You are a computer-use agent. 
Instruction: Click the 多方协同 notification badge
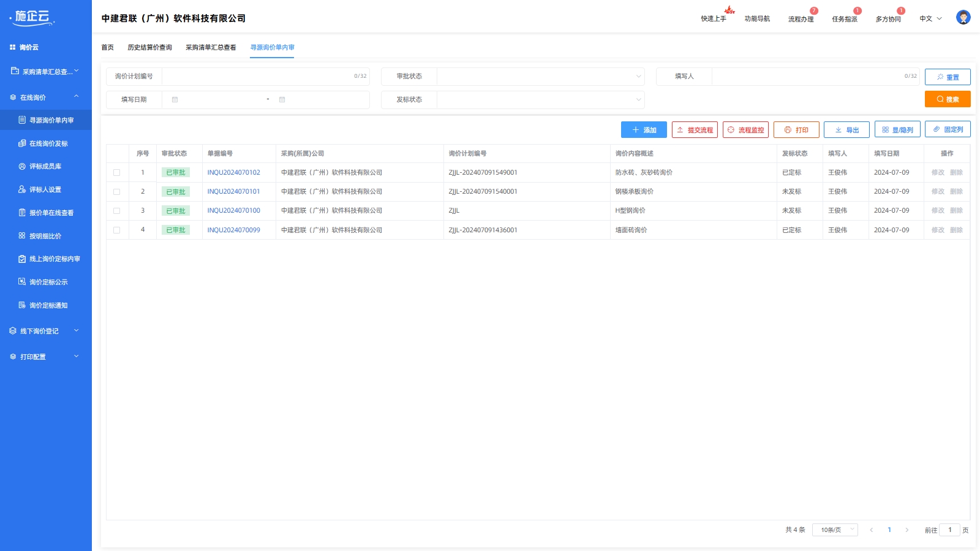(901, 10)
